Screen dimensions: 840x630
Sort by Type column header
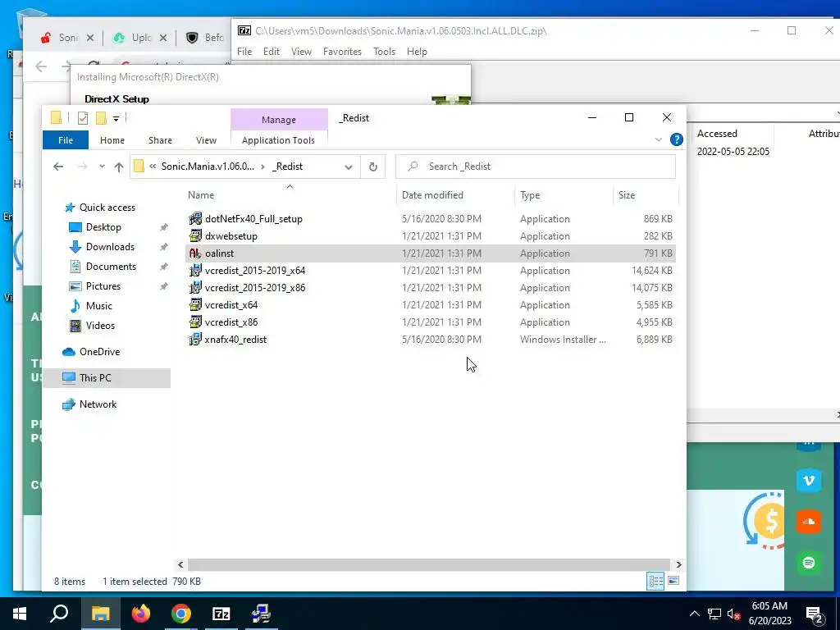564,195
